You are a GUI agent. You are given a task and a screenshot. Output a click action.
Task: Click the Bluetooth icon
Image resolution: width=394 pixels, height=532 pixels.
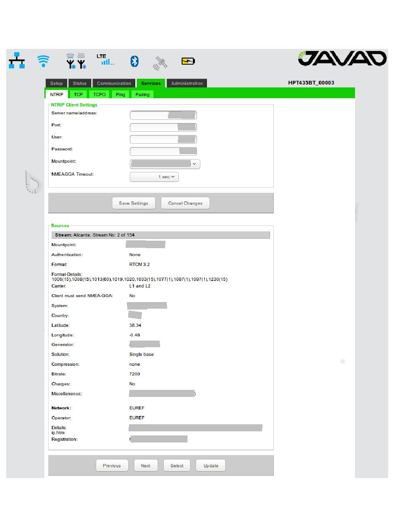(x=134, y=61)
